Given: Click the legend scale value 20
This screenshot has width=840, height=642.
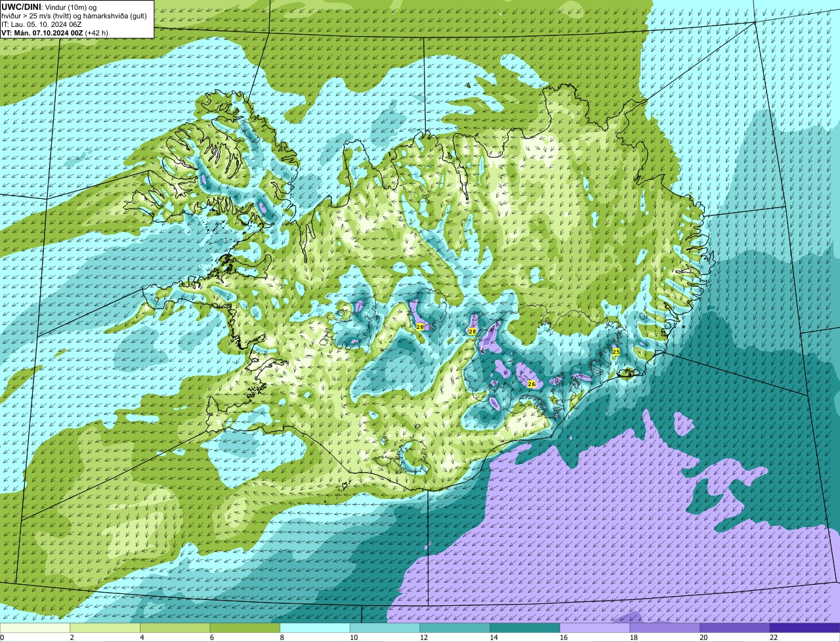Looking at the screenshot, I should [703, 637].
